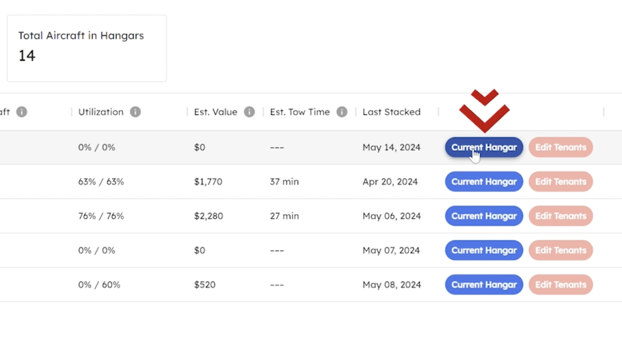The width and height of the screenshot is (622, 364).
Task: Edit Tenants for the Apr 20, 2024 row
Action: point(560,182)
